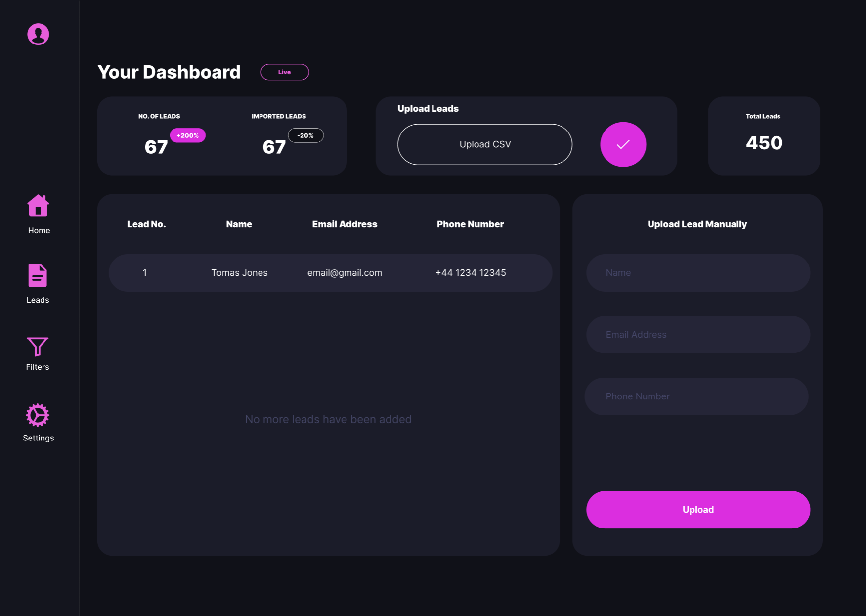Open the Settings gear icon

coord(38,415)
